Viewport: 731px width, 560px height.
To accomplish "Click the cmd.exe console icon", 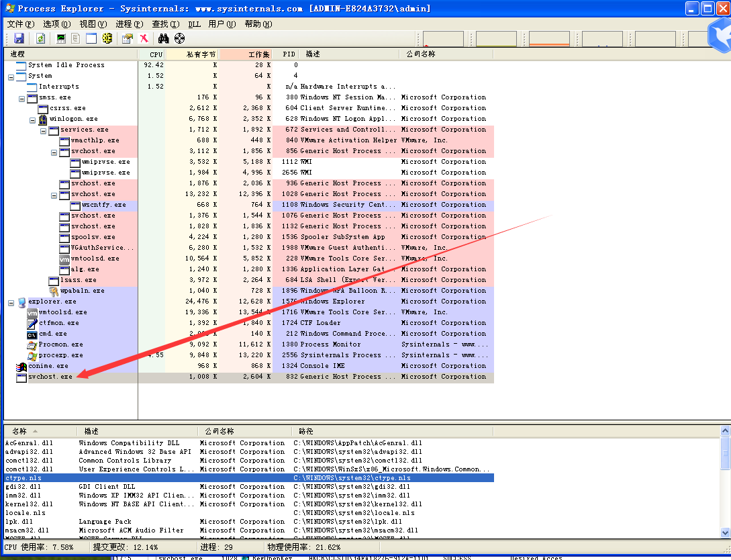I will tap(32, 334).
